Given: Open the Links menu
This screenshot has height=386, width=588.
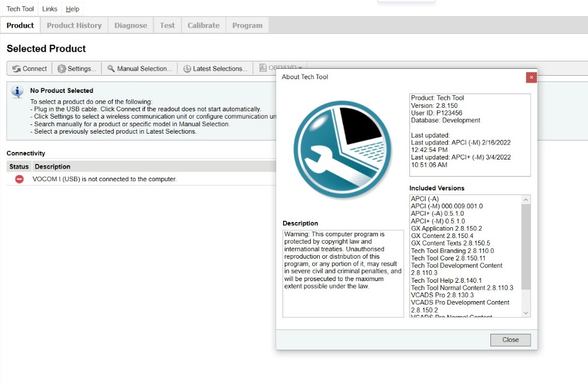Looking at the screenshot, I should click(49, 9).
